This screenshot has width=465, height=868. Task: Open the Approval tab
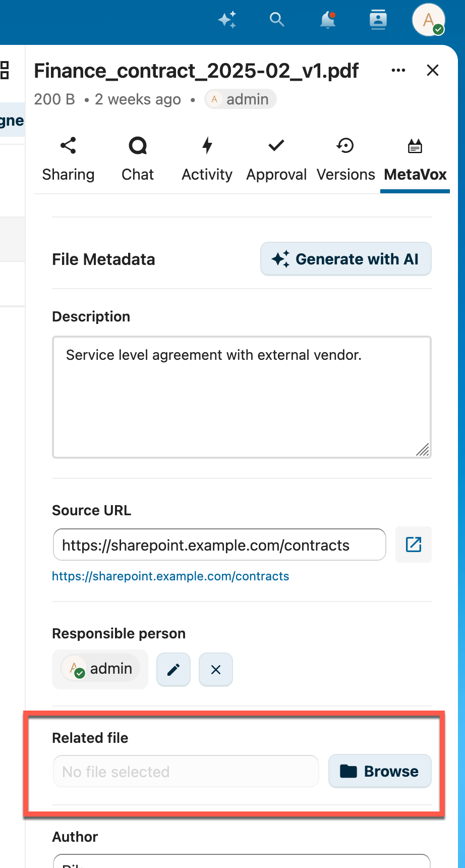276,159
